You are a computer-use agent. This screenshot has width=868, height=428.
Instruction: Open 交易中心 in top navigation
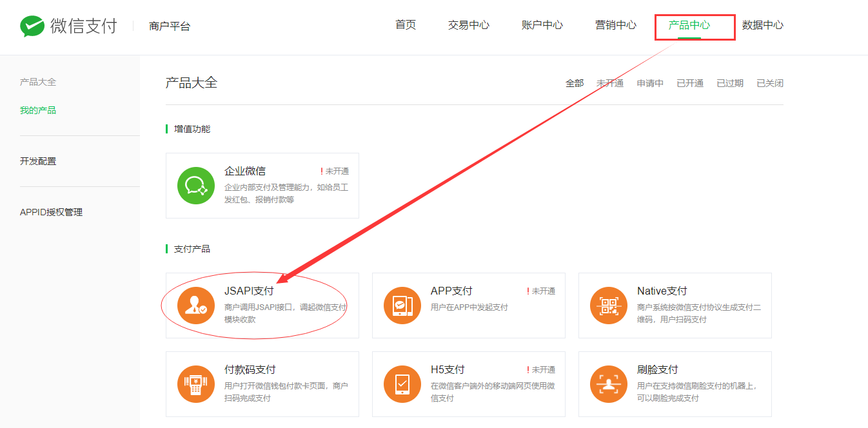pyautogui.click(x=469, y=25)
